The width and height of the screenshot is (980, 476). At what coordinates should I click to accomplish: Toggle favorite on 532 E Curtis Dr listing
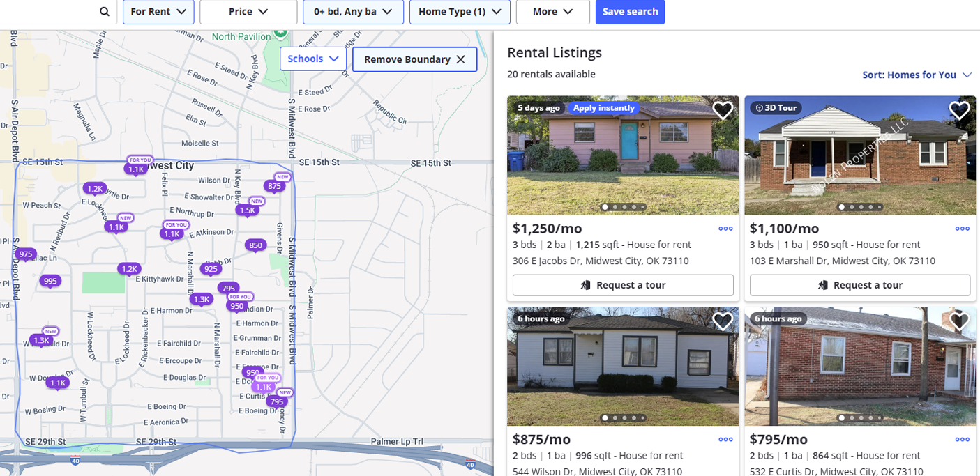pos(960,321)
